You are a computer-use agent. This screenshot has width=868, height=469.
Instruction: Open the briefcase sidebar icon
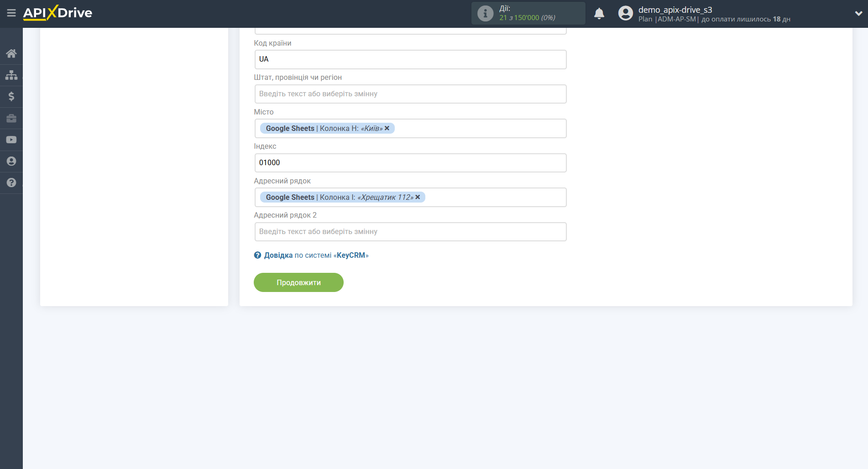(x=11, y=118)
